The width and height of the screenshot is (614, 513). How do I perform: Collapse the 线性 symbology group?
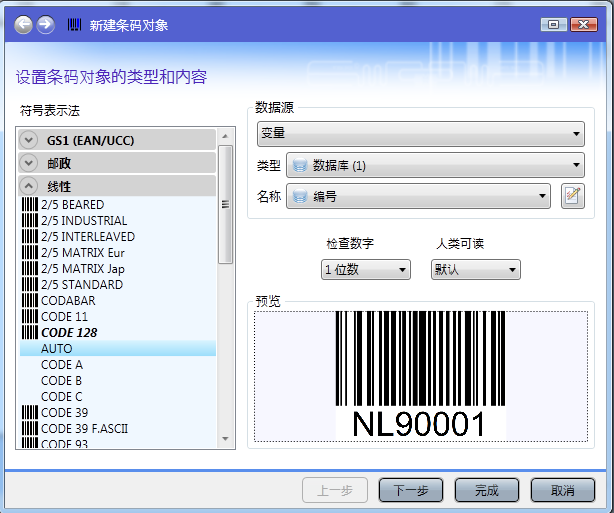(x=29, y=186)
